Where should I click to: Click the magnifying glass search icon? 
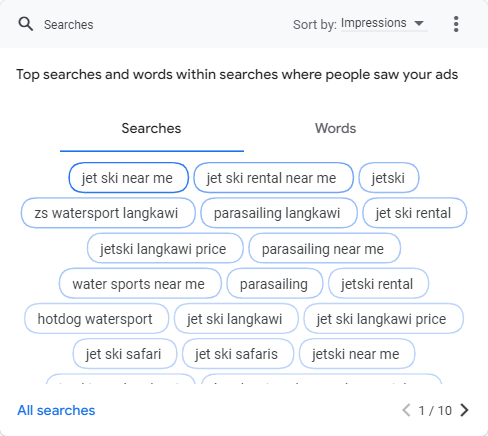tap(26, 24)
